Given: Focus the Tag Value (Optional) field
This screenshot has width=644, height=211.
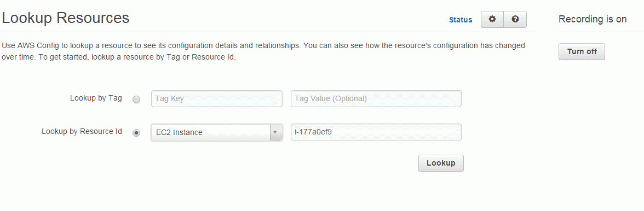Looking at the screenshot, I should tap(376, 99).
